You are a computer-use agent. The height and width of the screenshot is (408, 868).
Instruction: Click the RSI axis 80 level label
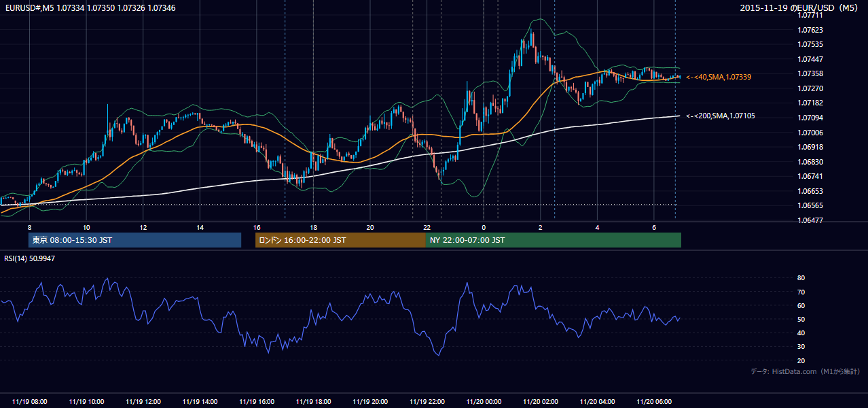pos(801,278)
